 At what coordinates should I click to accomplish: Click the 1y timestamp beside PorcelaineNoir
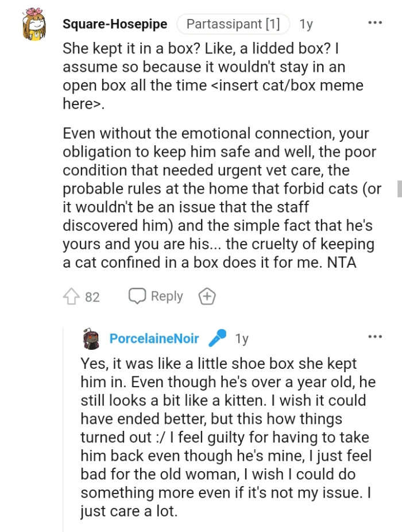click(x=242, y=339)
